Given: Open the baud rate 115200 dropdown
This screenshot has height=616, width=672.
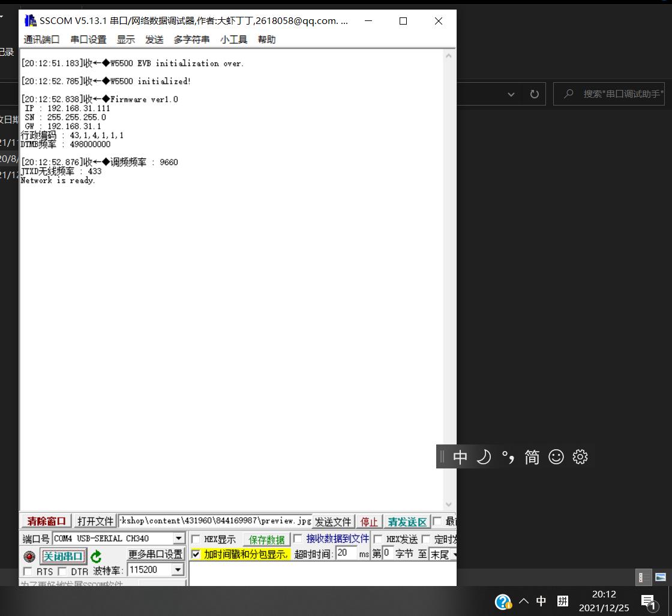Looking at the screenshot, I should tap(178, 570).
